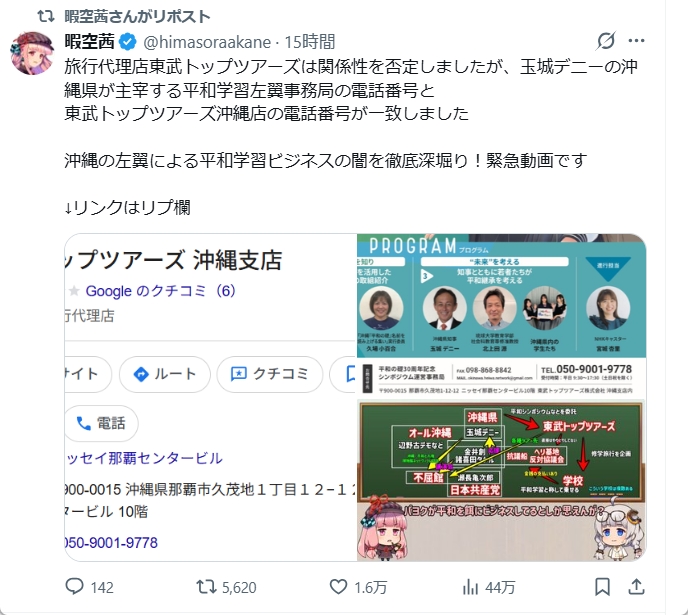This screenshot has width=688, height=615.
Task: Open the PROGRAM flyer image
Action: click(x=502, y=315)
